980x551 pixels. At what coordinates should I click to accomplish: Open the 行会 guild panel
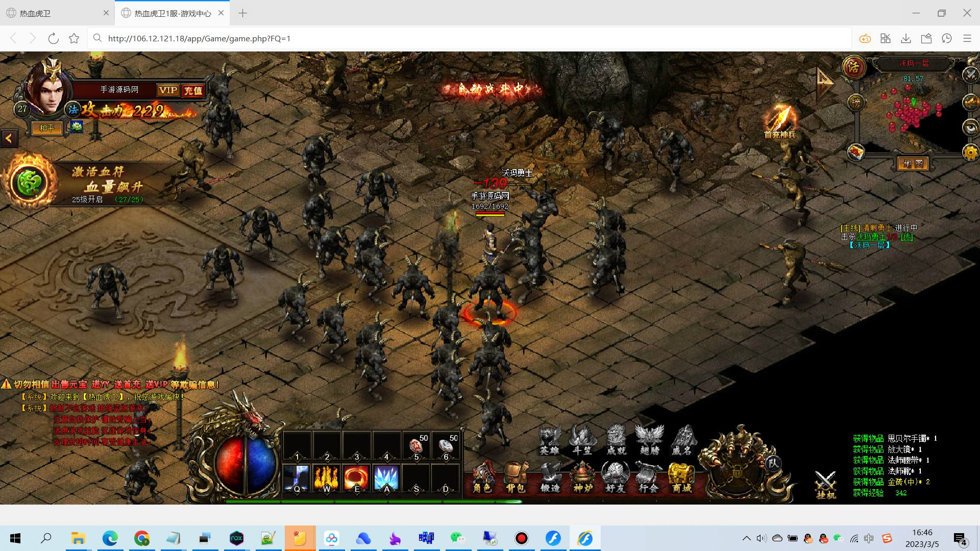coord(648,477)
